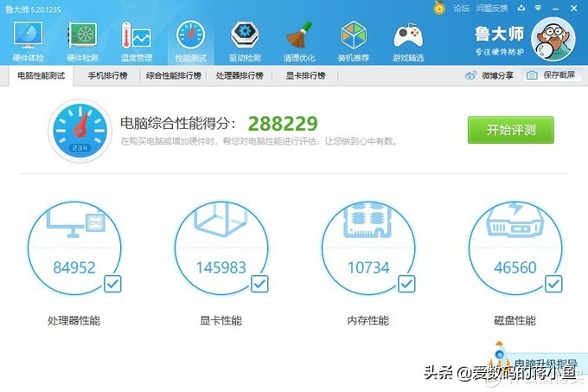Image resolution: width=588 pixels, height=392 pixels.
Task: Minimize the 鲁大师 window
Action: point(556,9)
